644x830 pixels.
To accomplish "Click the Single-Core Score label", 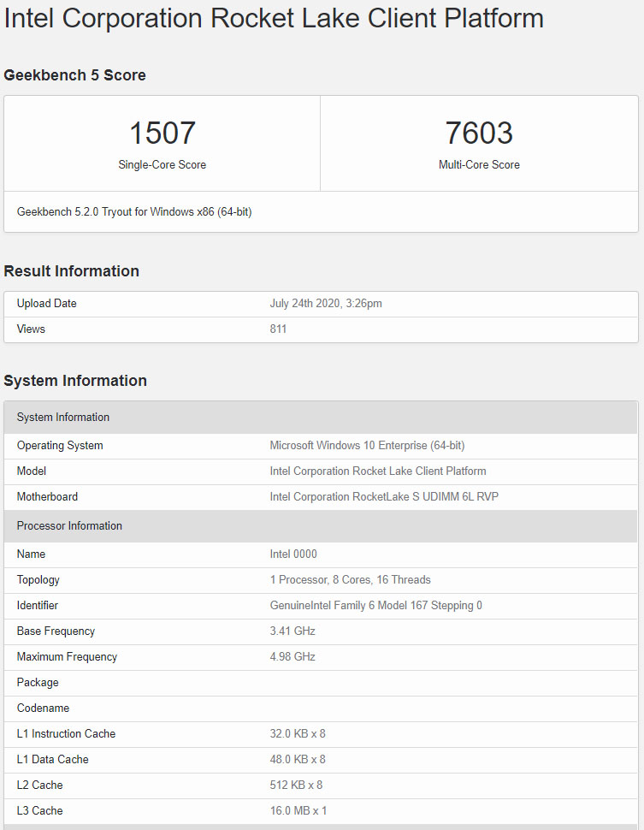I will pos(162,164).
